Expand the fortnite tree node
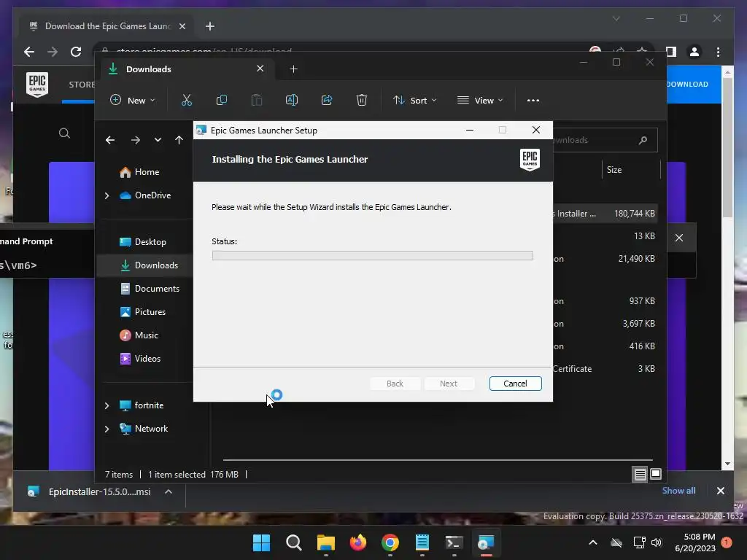The width and height of the screenshot is (747, 560). (107, 405)
